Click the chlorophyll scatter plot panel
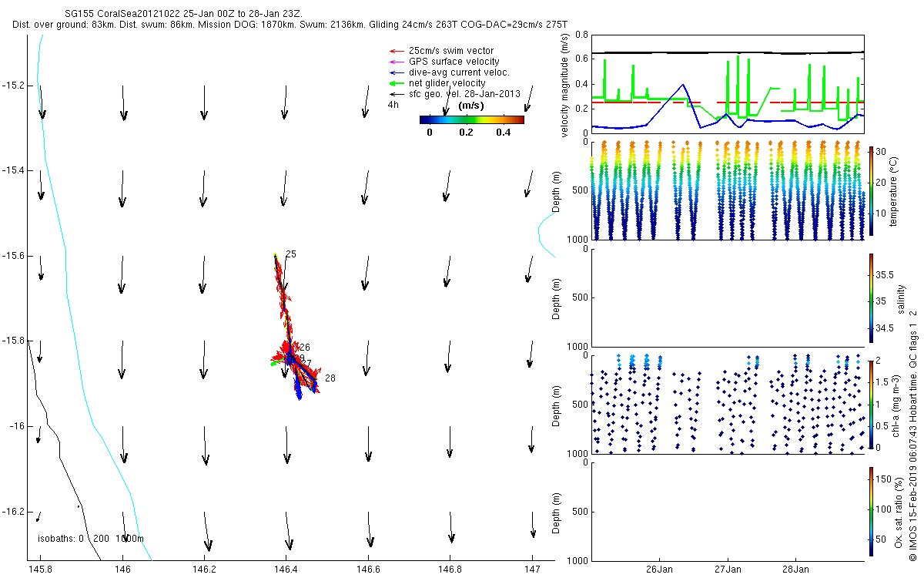 (x=728, y=404)
